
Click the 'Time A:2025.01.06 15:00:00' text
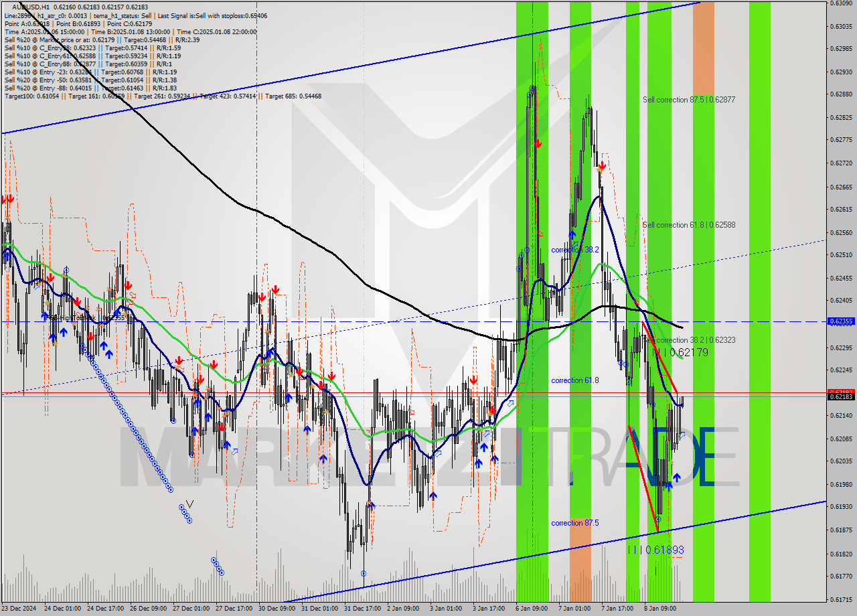[x=44, y=31]
